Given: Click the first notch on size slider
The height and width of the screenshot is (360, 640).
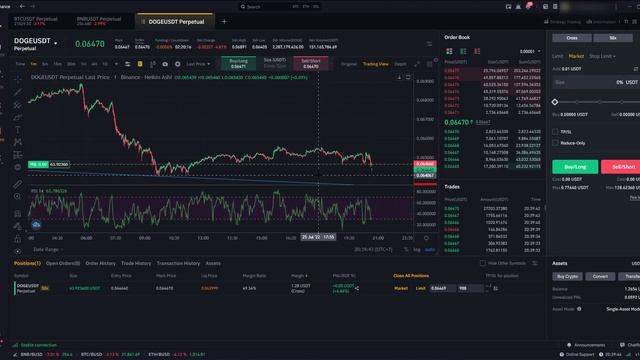Looking at the screenshot, I should point(577,102).
